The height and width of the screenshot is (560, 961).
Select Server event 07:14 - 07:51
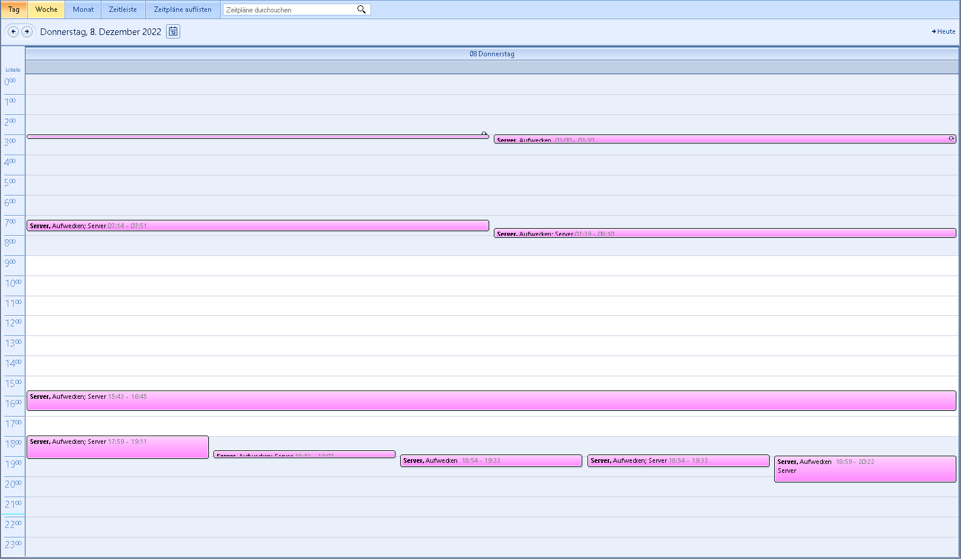coord(258,226)
